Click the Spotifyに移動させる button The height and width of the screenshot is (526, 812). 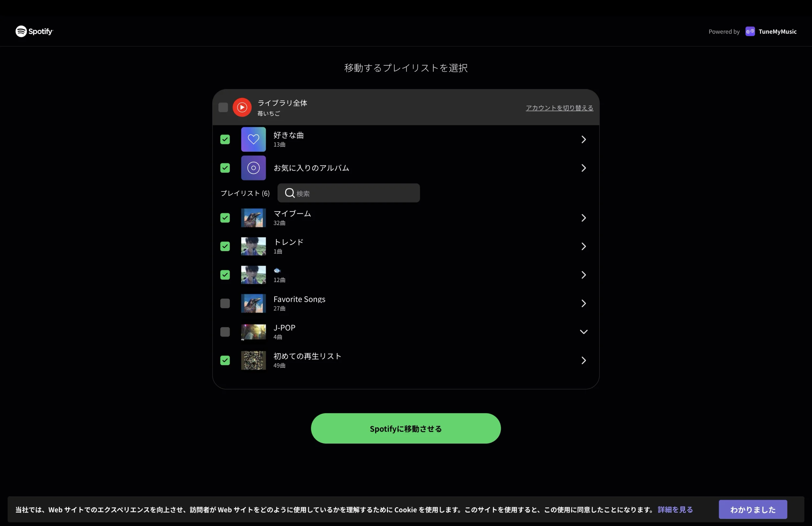point(406,429)
